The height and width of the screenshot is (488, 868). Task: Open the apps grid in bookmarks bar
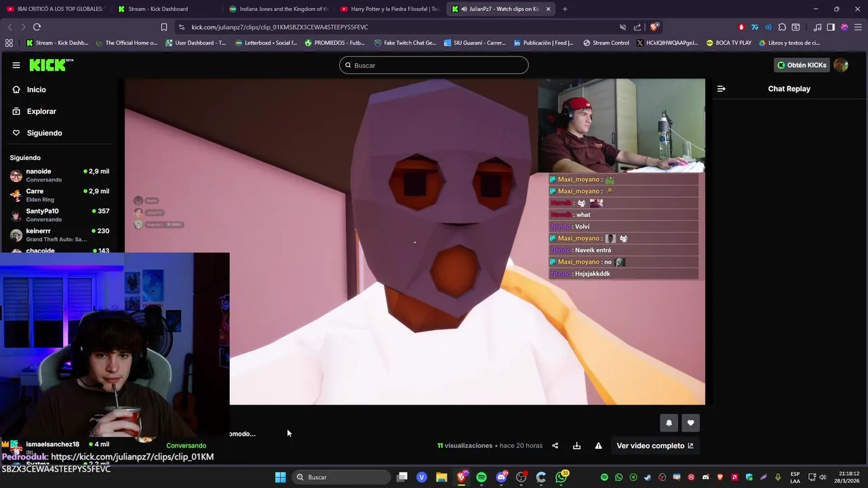tap(9, 43)
